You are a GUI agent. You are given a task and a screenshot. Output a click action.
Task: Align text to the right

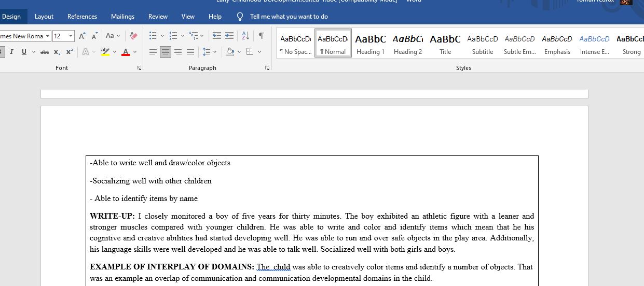pos(178,52)
